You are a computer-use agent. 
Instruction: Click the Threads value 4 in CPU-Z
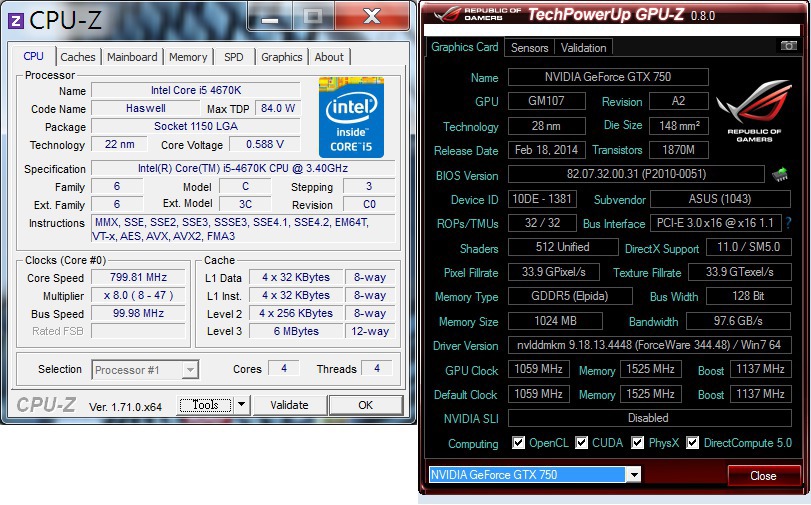[377, 368]
